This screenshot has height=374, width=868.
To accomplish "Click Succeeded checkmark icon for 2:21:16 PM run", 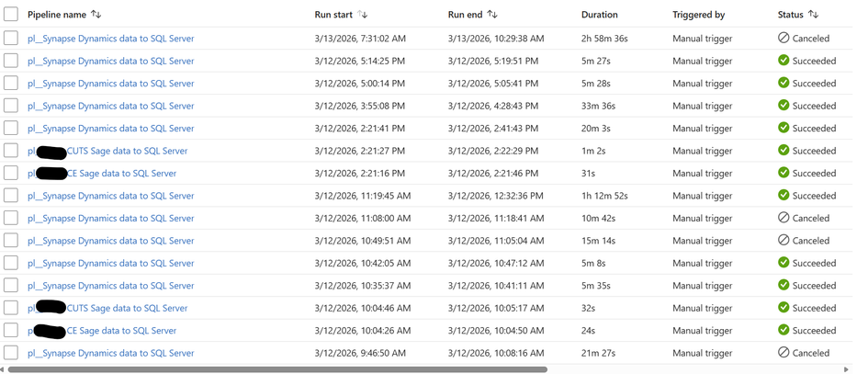I will coord(783,173).
